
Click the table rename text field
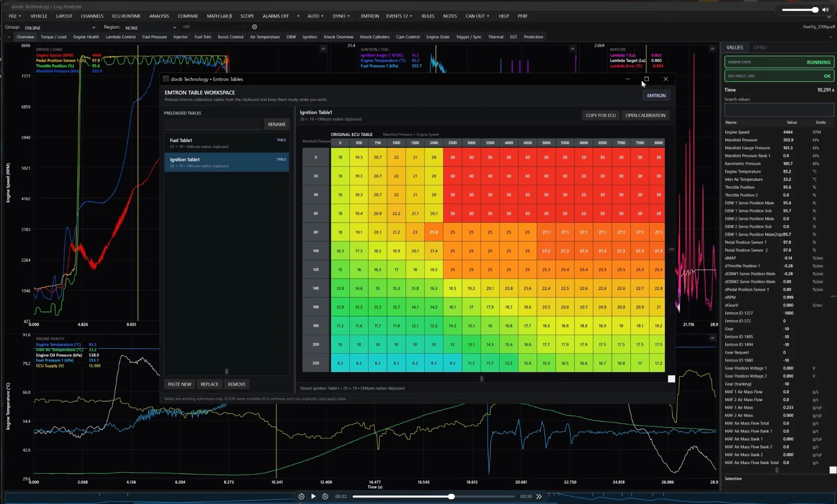click(x=213, y=124)
